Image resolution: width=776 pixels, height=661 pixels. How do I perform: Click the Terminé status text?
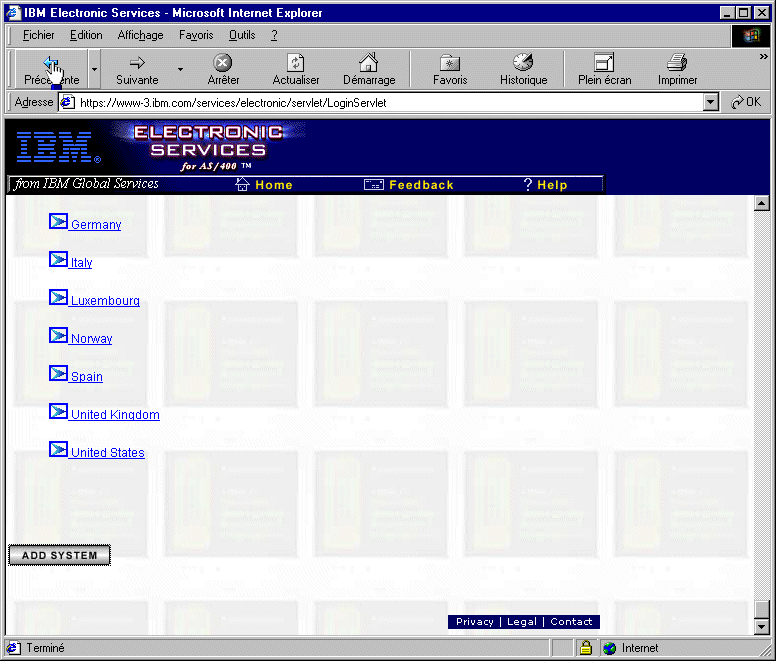[x=45, y=648]
